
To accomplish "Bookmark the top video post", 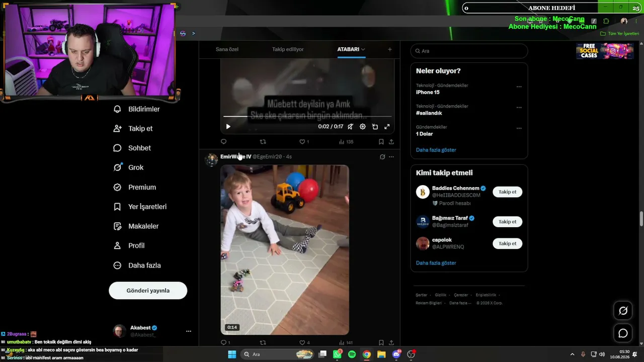I will click(381, 142).
